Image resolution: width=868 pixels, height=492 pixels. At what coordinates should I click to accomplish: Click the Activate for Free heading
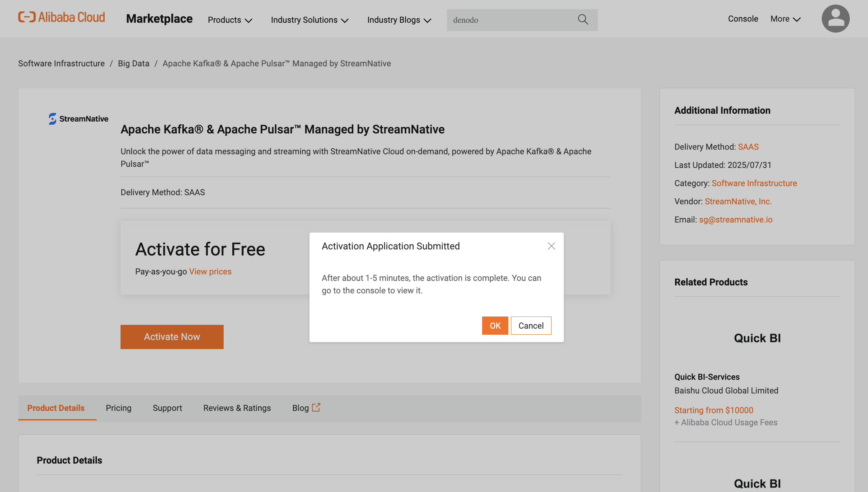click(200, 249)
